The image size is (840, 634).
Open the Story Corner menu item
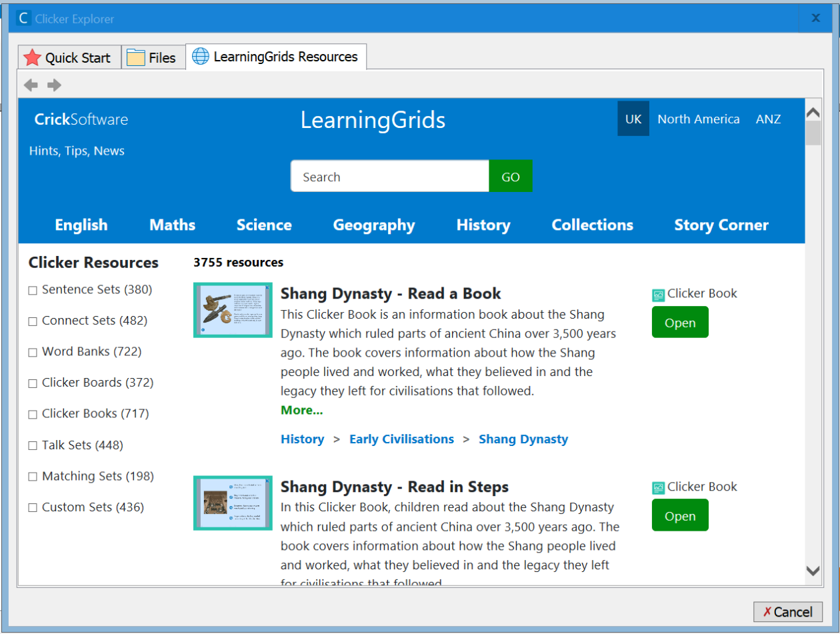click(x=721, y=225)
